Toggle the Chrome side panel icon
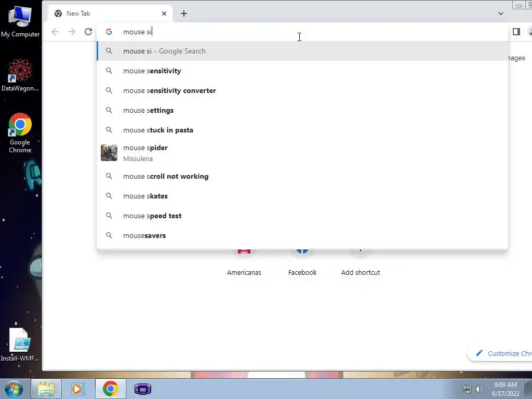 coord(516,32)
